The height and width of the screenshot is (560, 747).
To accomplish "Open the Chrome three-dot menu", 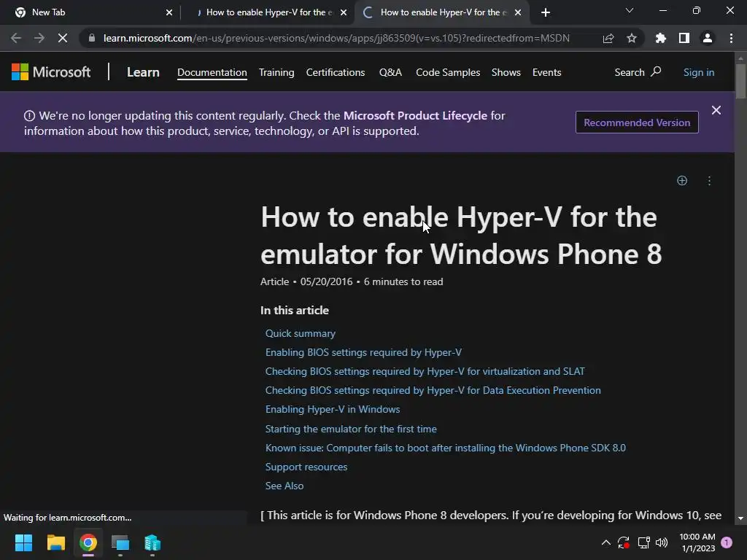I will click(731, 38).
